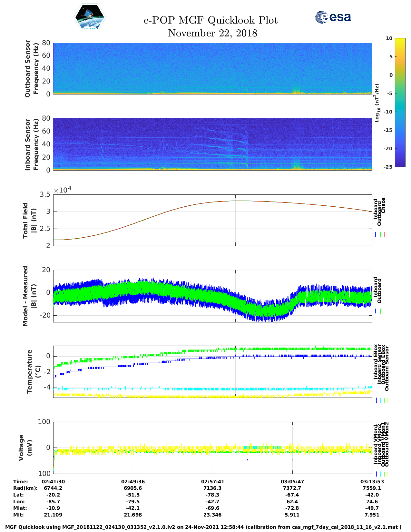411x532 pixels.
Task: Click the Outboard Sensor spectrogram panel
Action: point(212,68)
